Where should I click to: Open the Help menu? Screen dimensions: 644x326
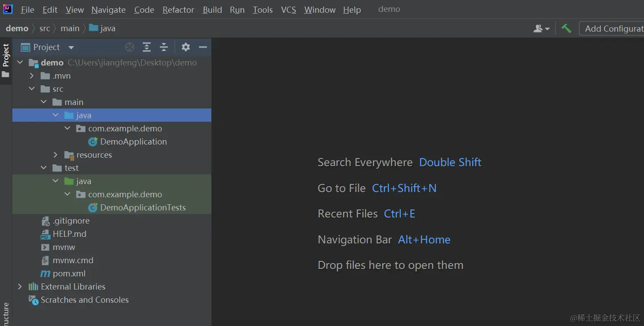352,10
